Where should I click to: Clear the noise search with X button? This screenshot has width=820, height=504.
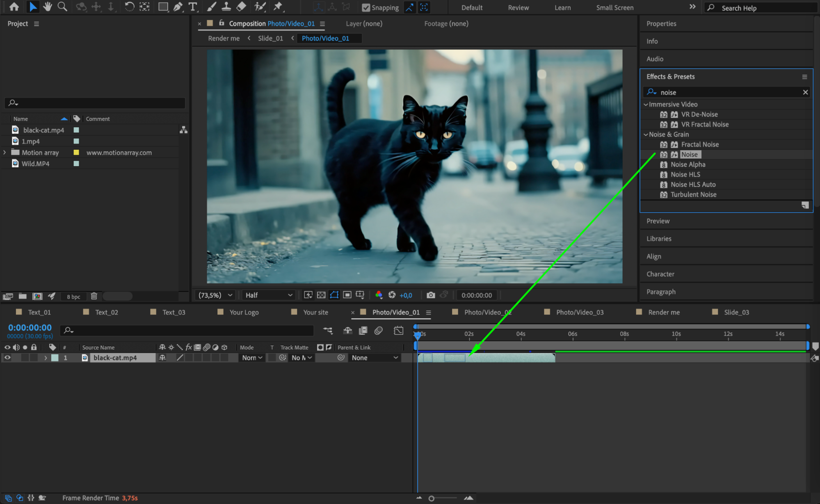805,92
